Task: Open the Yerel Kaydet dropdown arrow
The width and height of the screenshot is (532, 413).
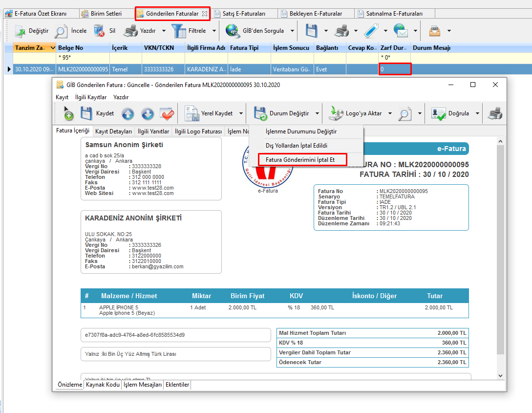Action: pyautogui.click(x=241, y=113)
